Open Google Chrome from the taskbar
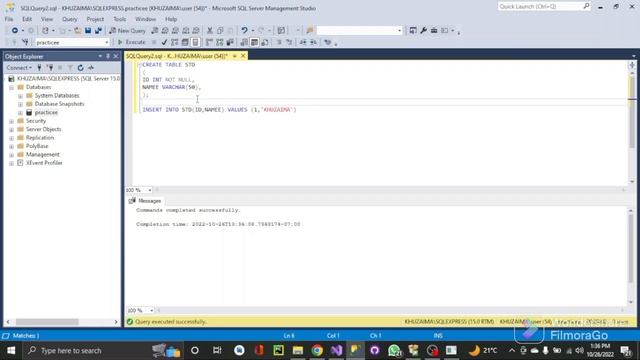 click(317, 351)
